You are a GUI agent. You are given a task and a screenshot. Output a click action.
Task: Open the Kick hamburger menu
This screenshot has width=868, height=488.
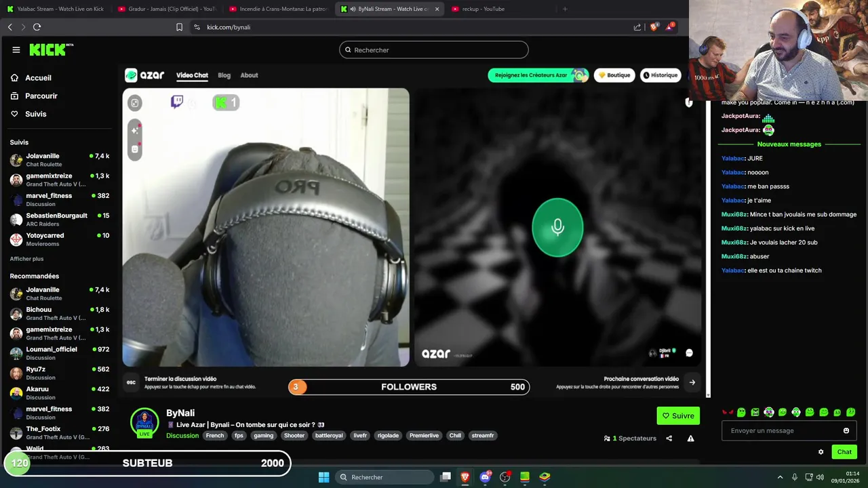[16, 49]
